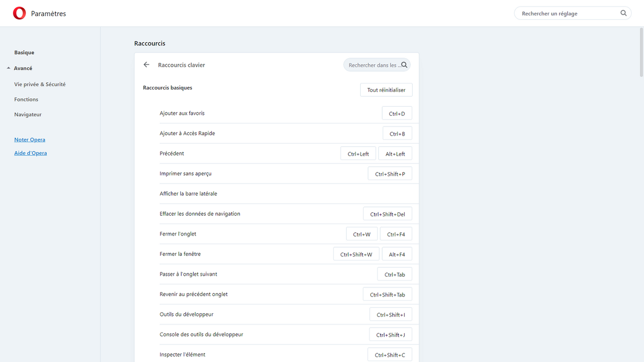This screenshot has height=362, width=644.
Task: Click the Ctrl+Shift+I shortcut button
Action: coord(391,314)
